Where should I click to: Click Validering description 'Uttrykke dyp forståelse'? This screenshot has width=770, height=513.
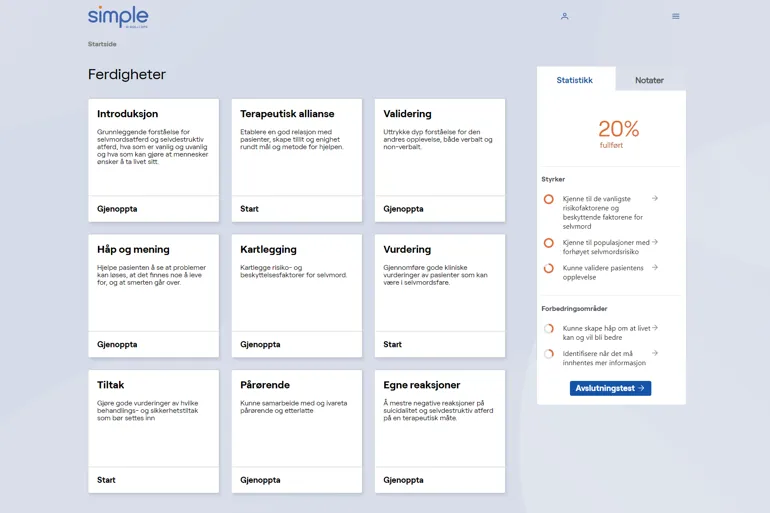tap(438, 139)
